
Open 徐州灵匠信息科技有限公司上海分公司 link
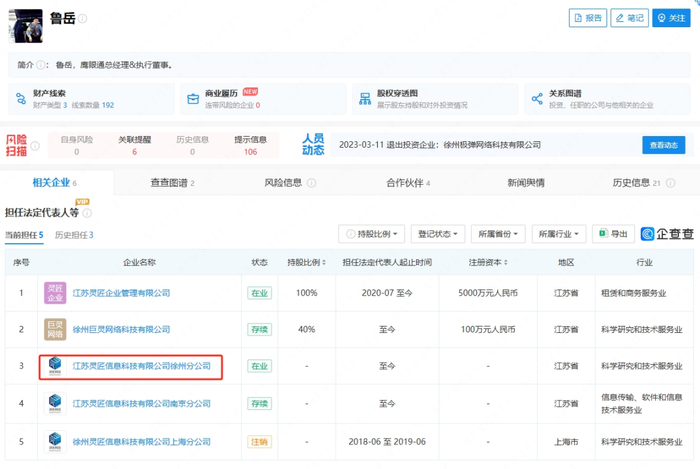tap(142, 442)
